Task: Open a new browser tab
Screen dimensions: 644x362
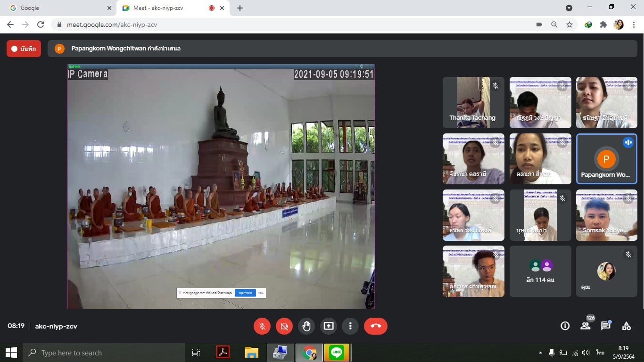Action: (x=240, y=8)
